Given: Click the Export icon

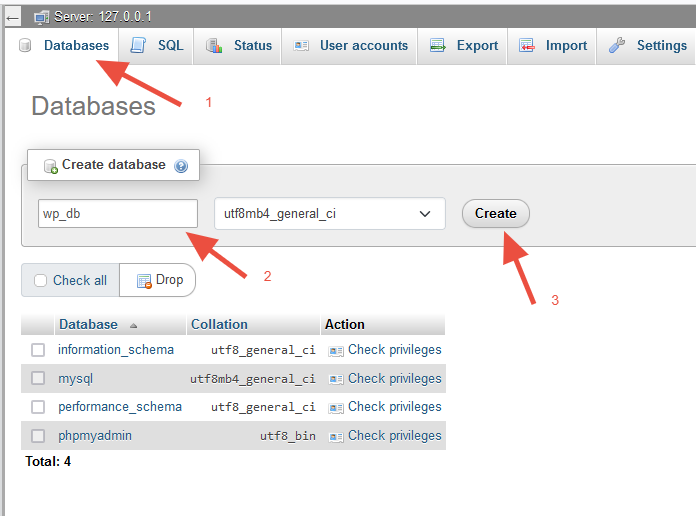Looking at the screenshot, I should pyautogui.click(x=437, y=45).
